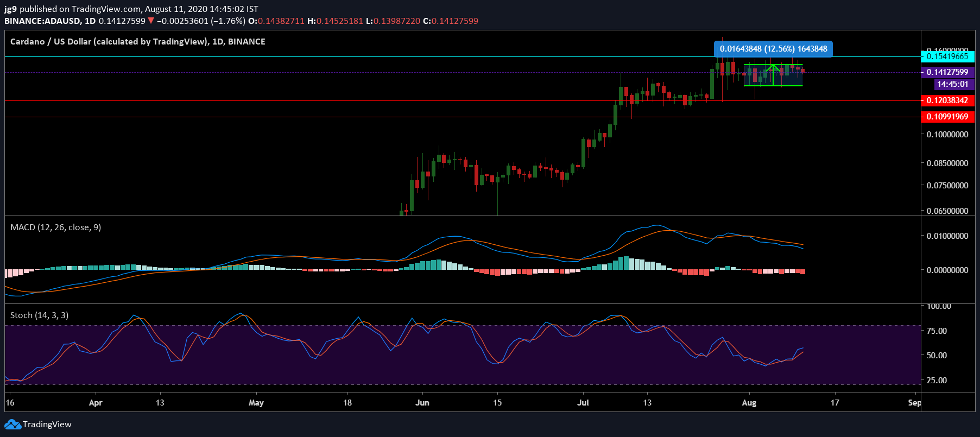Click the 75.00 level on Stoch axis

(x=937, y=331)
